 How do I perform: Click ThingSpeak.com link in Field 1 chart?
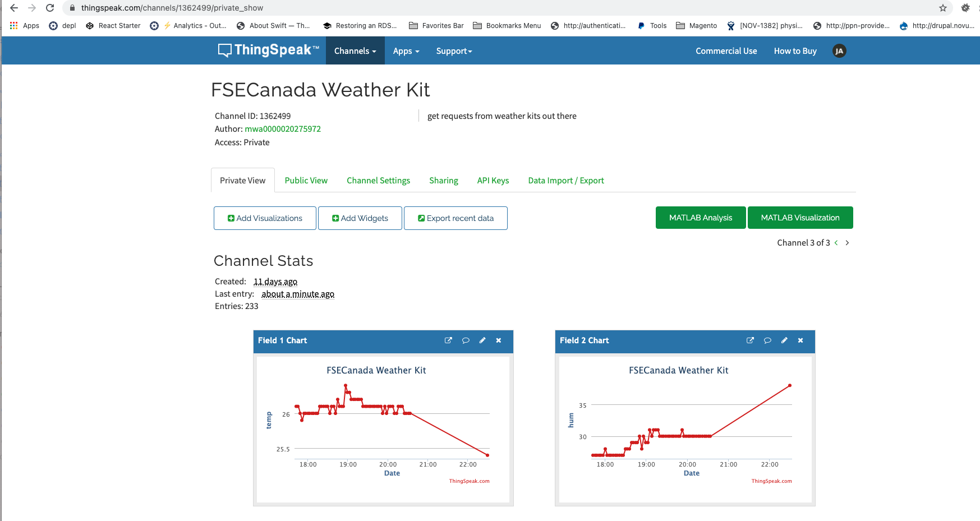click(470, 481)
